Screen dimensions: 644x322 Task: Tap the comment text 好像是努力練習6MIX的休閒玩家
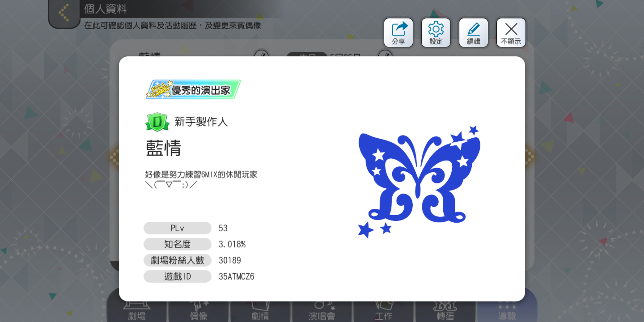click(x=201, y=174)
